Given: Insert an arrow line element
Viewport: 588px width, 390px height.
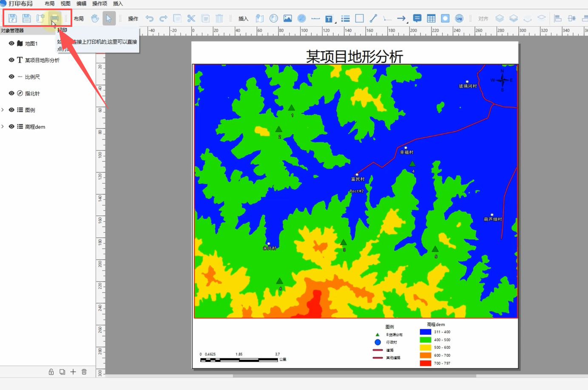Looking at the screenshot, I should point(401,18).
